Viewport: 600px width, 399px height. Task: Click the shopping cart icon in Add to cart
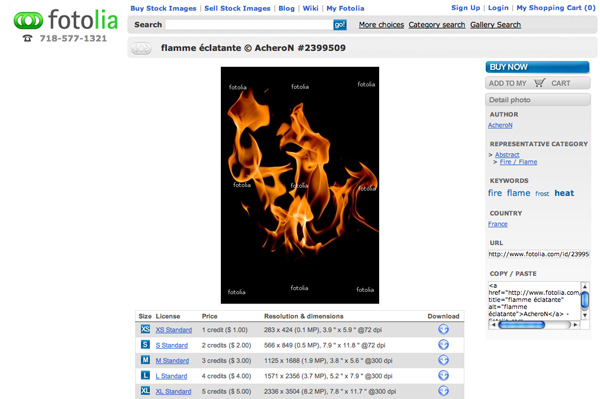[540, 83]
